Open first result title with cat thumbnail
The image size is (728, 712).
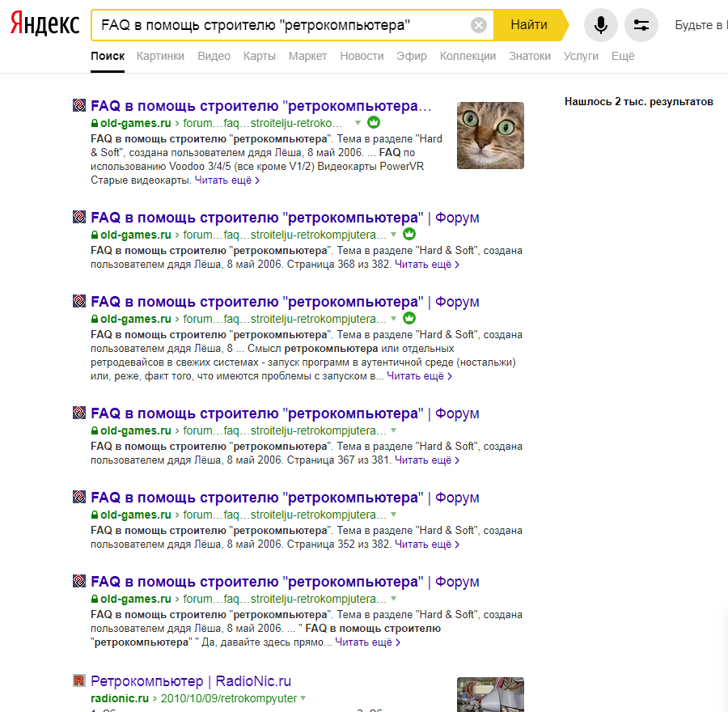click(x=261, y=106)
